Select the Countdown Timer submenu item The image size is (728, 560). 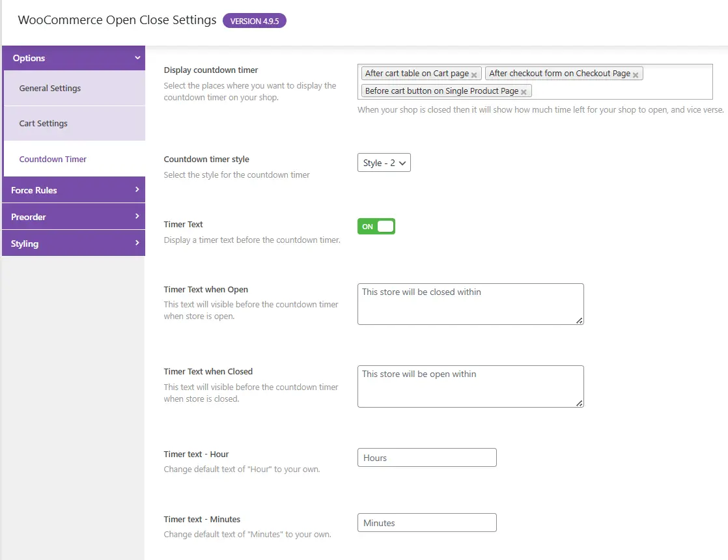[x=74, y=159]
